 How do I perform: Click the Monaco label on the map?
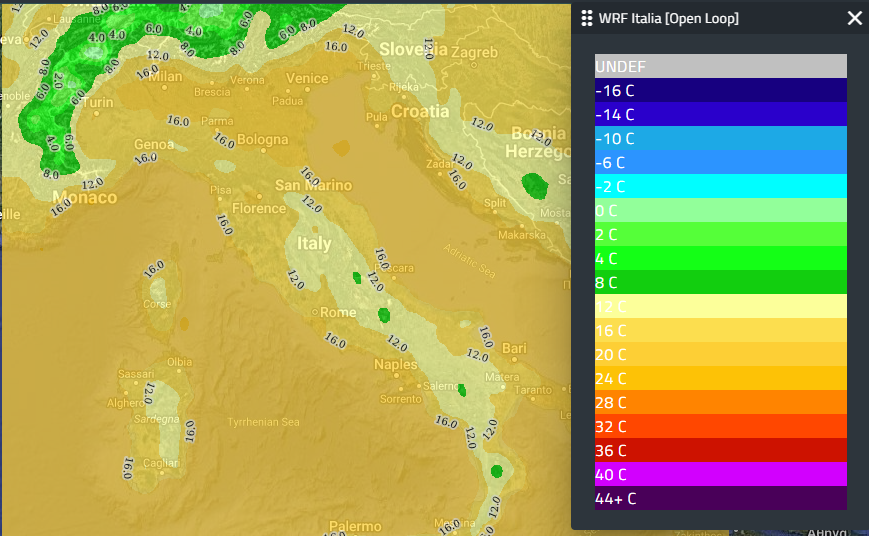tap(84, 197)
